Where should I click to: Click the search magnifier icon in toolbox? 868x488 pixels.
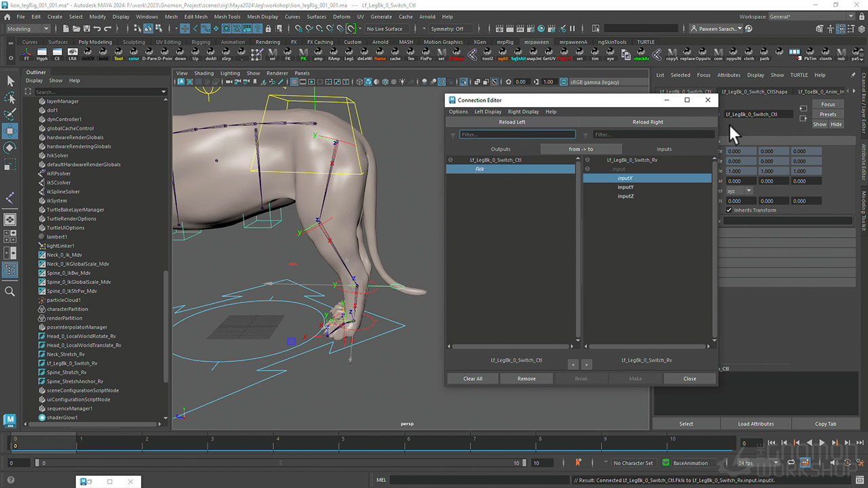click(x=10, y=291)
